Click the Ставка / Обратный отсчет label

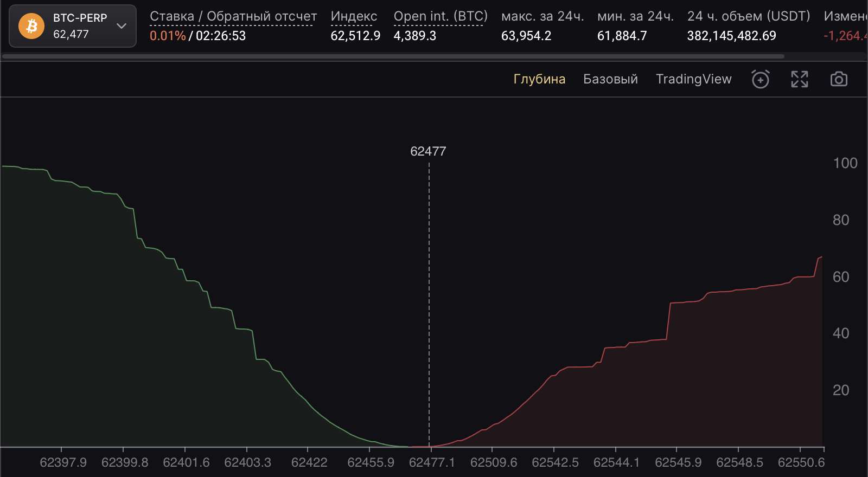coord(233,16)
